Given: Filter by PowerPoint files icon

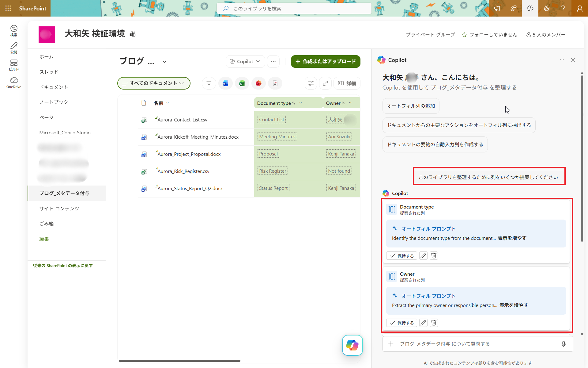Looking at the screenshot, I should click(258, 83).
